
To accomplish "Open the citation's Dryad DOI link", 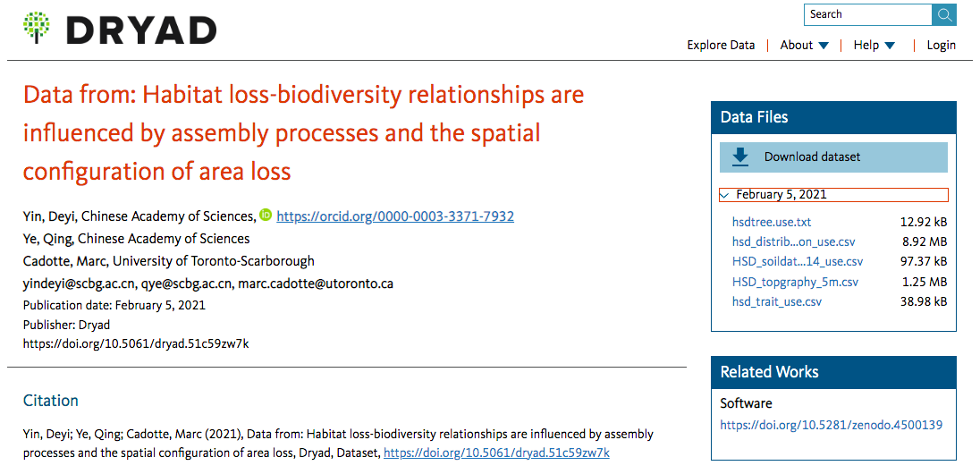I will point(496,453).
